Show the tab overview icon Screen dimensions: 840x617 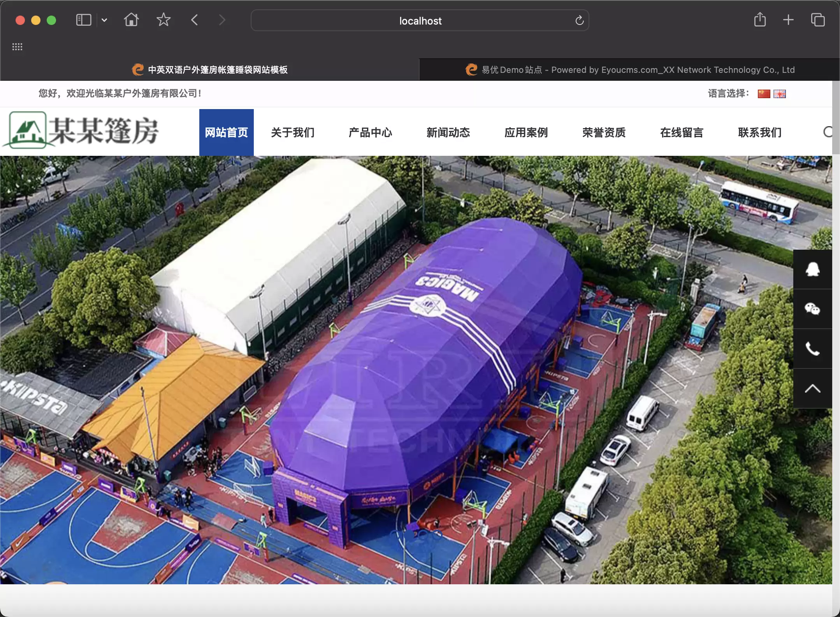(817, 20)
